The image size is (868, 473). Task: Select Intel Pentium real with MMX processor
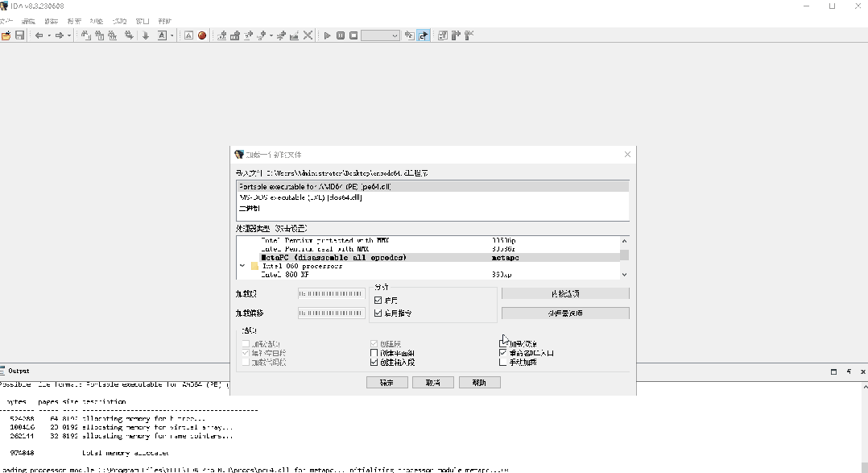pos(428,249)
